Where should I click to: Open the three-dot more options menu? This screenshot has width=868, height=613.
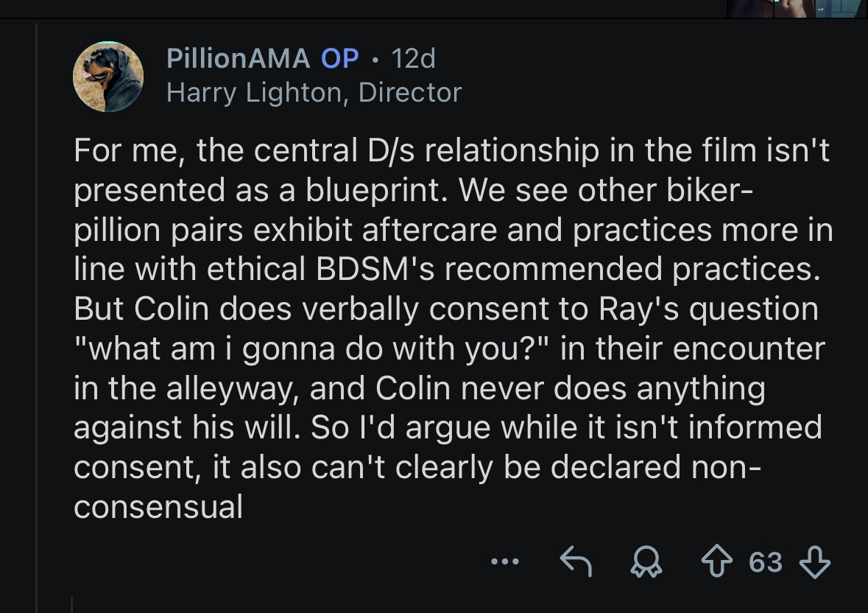point(505,563)
